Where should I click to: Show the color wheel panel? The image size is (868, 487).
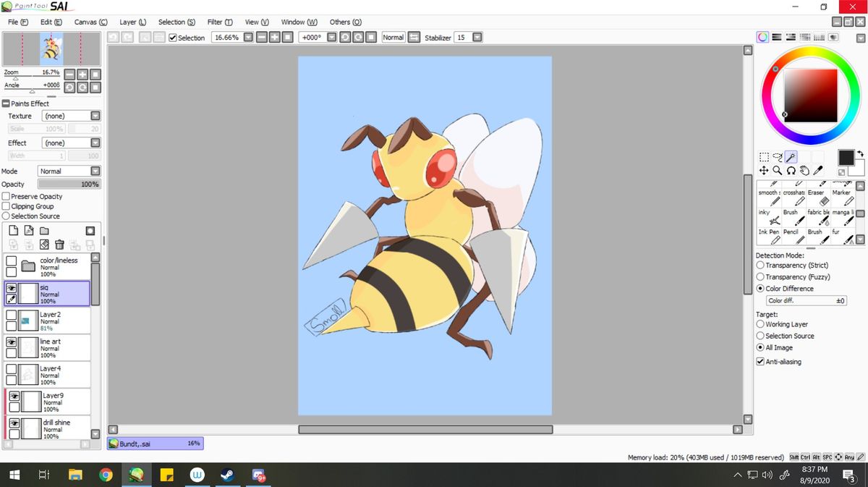coord(762,37)
